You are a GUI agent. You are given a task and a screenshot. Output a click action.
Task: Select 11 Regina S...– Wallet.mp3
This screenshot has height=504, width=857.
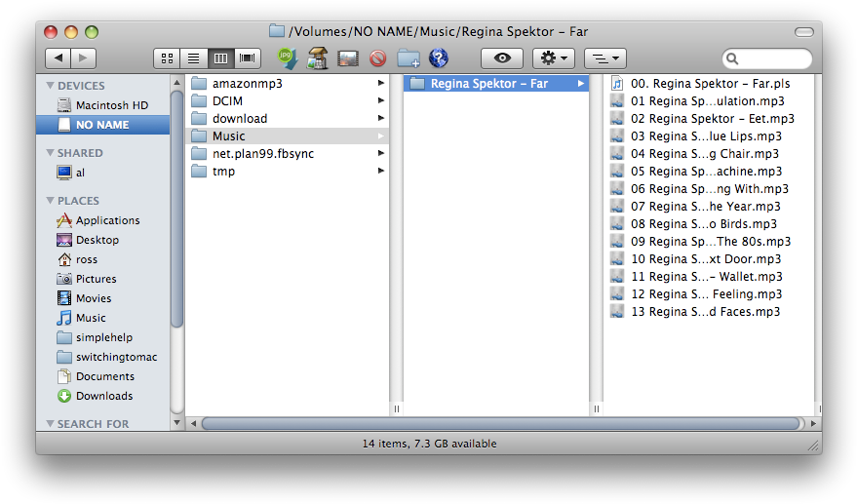point(709,277)
